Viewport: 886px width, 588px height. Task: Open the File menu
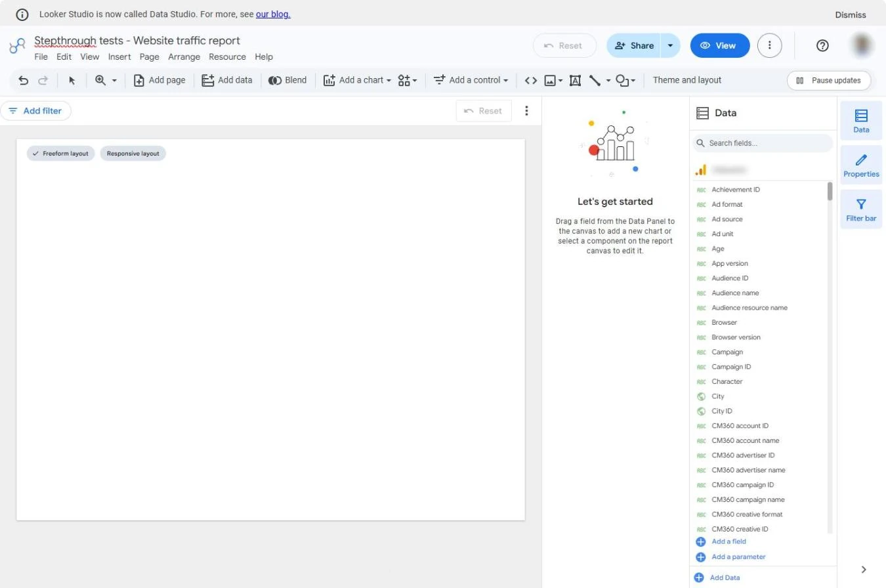pos(41,57)
